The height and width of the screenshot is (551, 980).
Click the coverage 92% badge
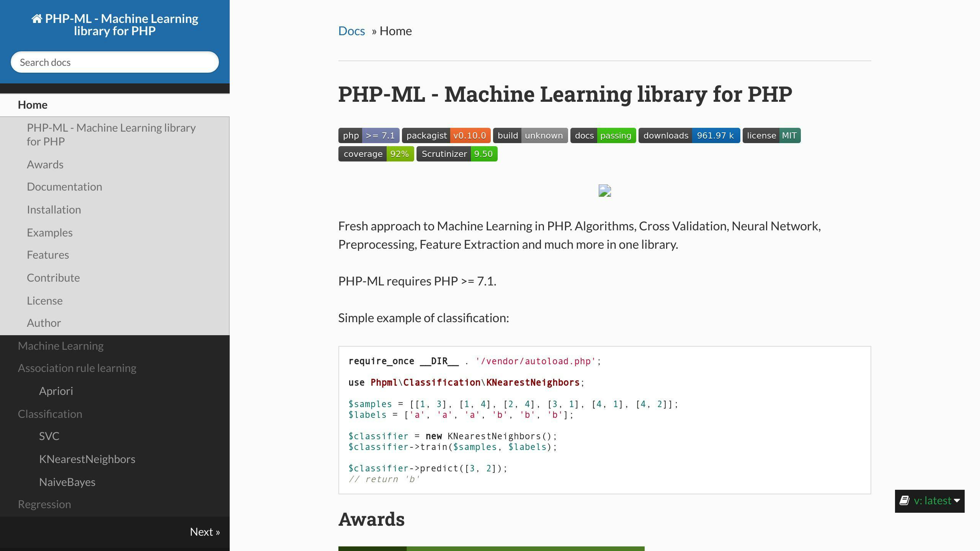[376, 154]
